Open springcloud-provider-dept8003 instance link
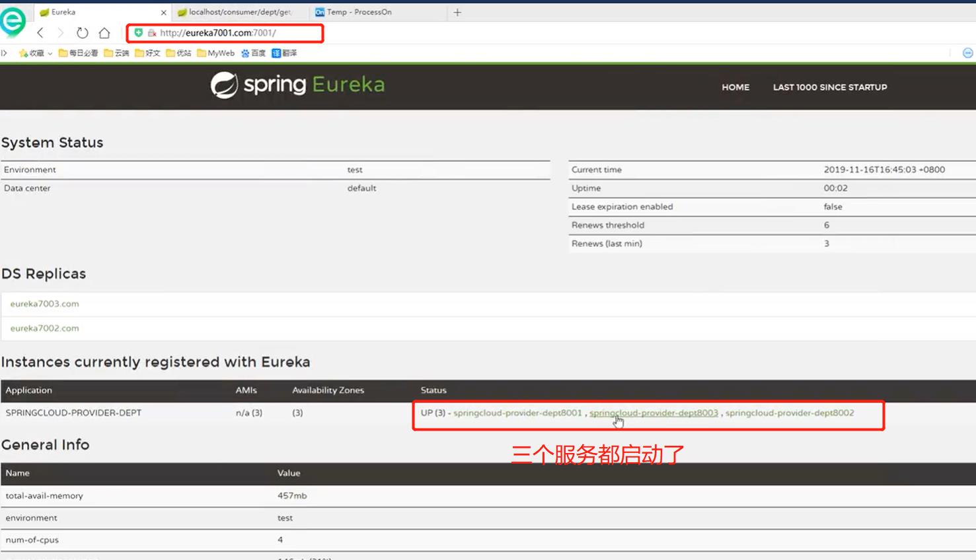This screenshot has width=976, height=560. coord(654,413)
